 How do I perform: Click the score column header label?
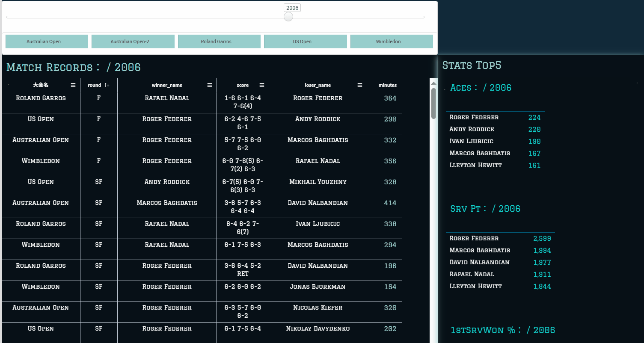(243, 85)
